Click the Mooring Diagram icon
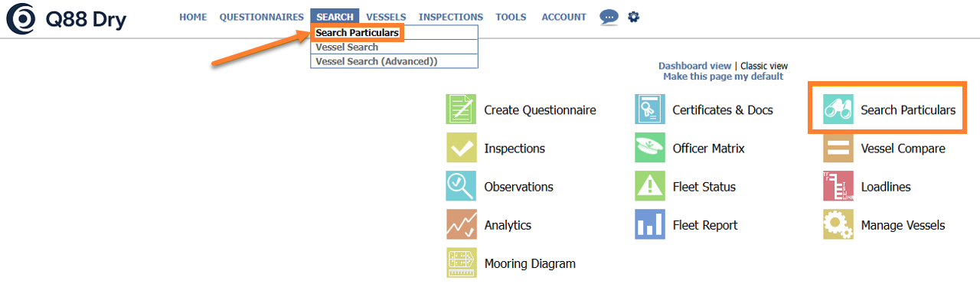Viewport: 980px width, 307px height. 461,263
